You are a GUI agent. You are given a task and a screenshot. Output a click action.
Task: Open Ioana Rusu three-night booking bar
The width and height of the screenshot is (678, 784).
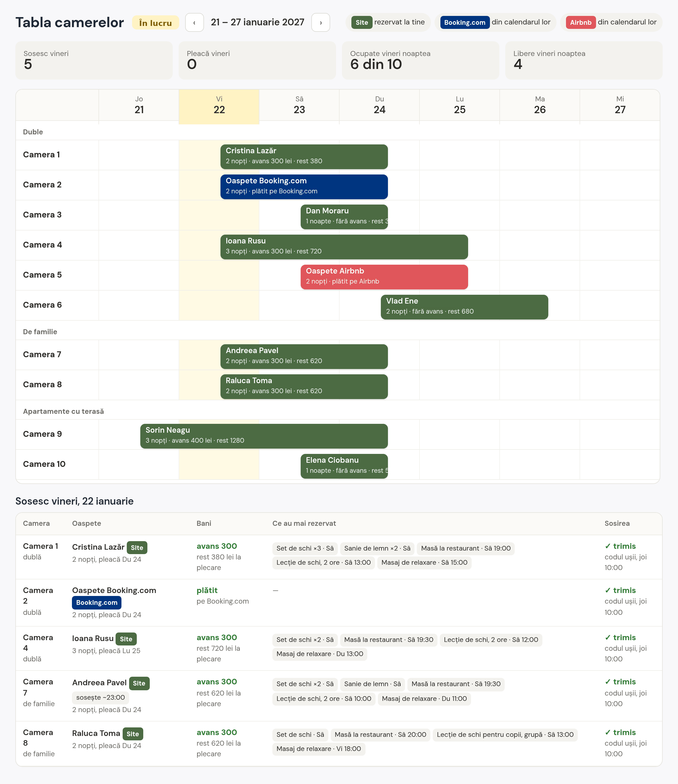[344, 247]
